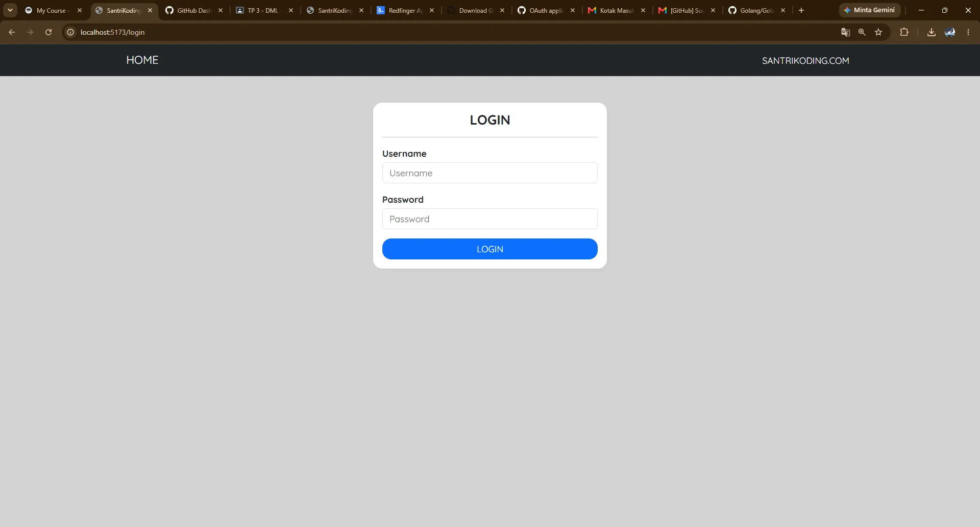The width and height of the screenshot is (980, 527).
Task: Click the localhost:5173/login address bar
Action: [449, 32]
